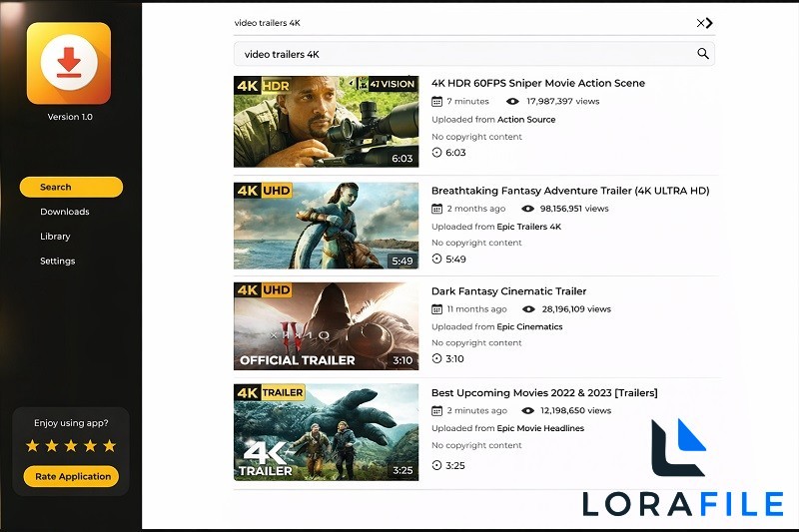This screenshot has width=799, height=532.
Task: Click the 'Action Source' uploader name
Action: [x=526, y=120]
